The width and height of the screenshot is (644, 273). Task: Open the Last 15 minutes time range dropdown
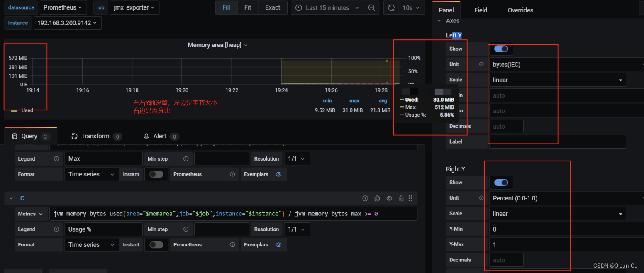[x=327, y=7]
